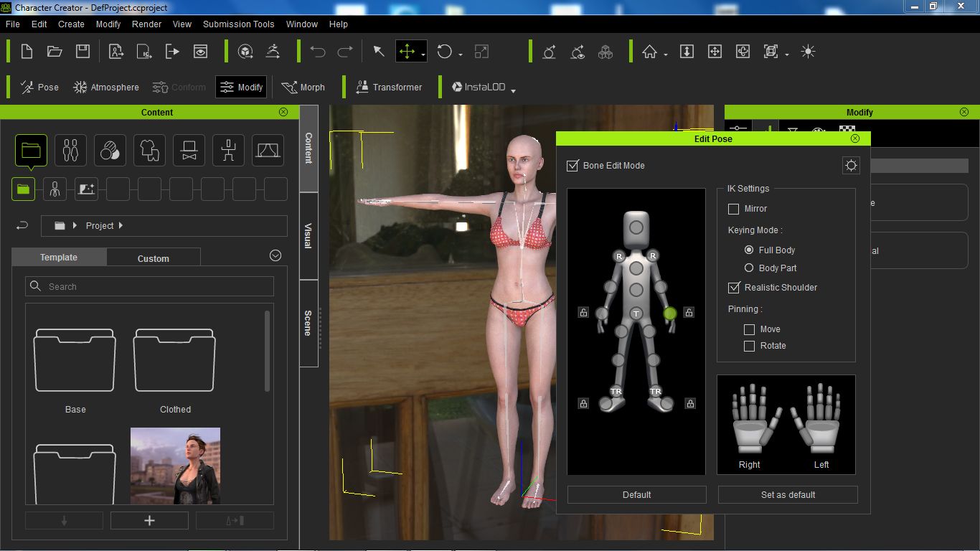Switch to the Visual side tab
This screenshot has height=551, width=980.
tap(308, 236)
